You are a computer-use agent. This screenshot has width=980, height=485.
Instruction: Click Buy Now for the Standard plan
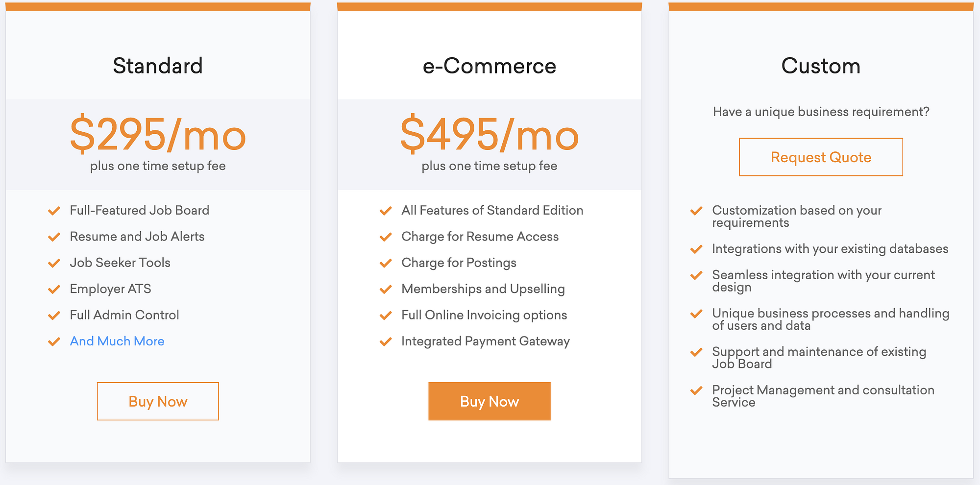tap(158, 401)
